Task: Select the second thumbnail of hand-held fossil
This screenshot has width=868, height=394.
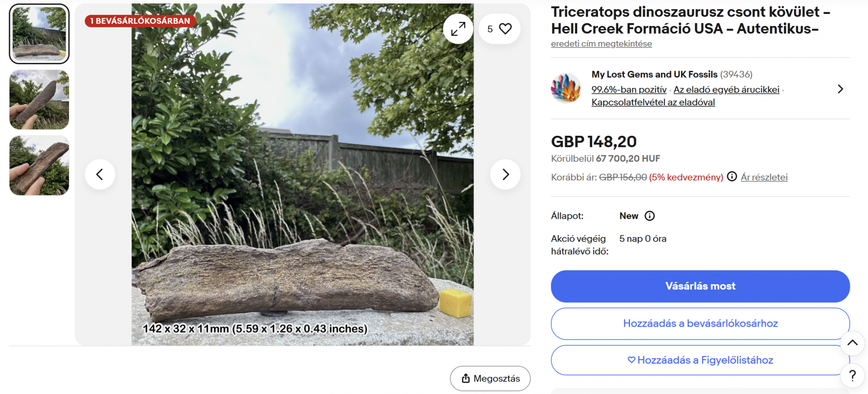Action: [x=39, y=100]
